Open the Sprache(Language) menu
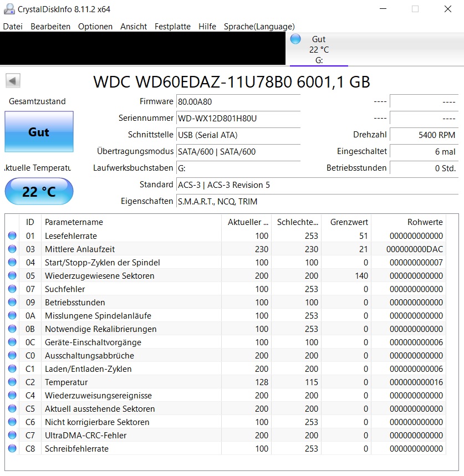The width and height of the screenshot is (464, 476). click(x=259, y=27)
